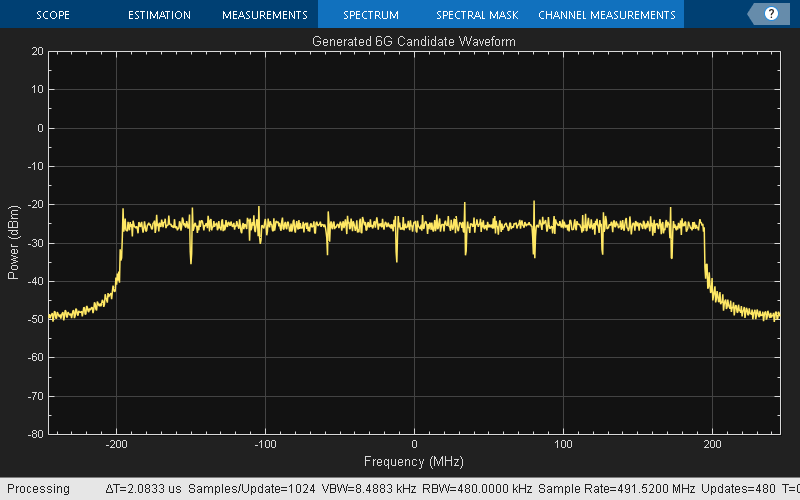Switch to the ESTIMATION tab

159,15
